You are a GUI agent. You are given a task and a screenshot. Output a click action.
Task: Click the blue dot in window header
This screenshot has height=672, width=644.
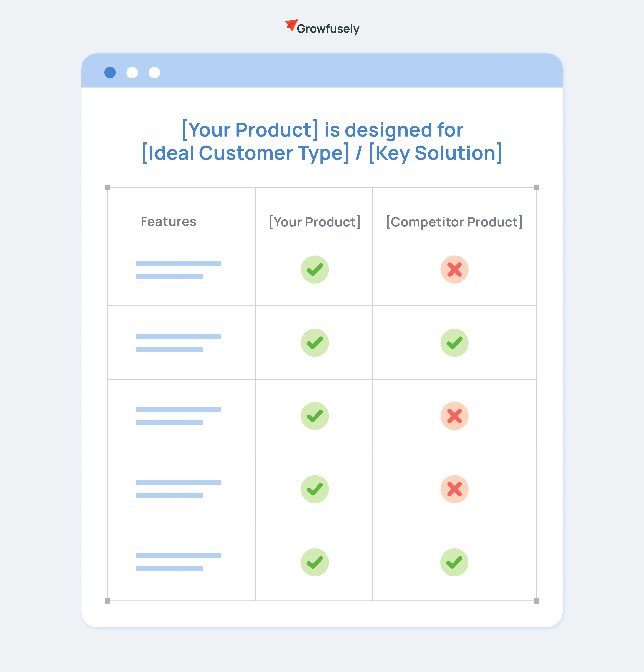pos(110,73)
